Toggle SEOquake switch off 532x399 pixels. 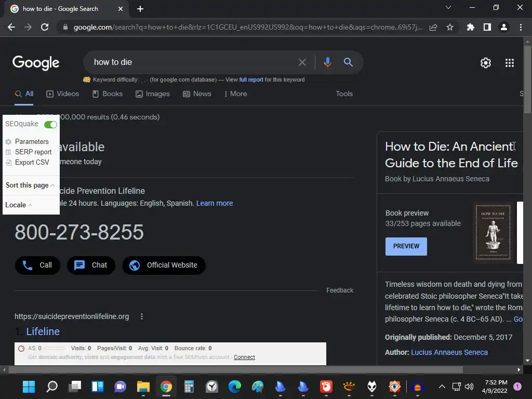point(50,125)
